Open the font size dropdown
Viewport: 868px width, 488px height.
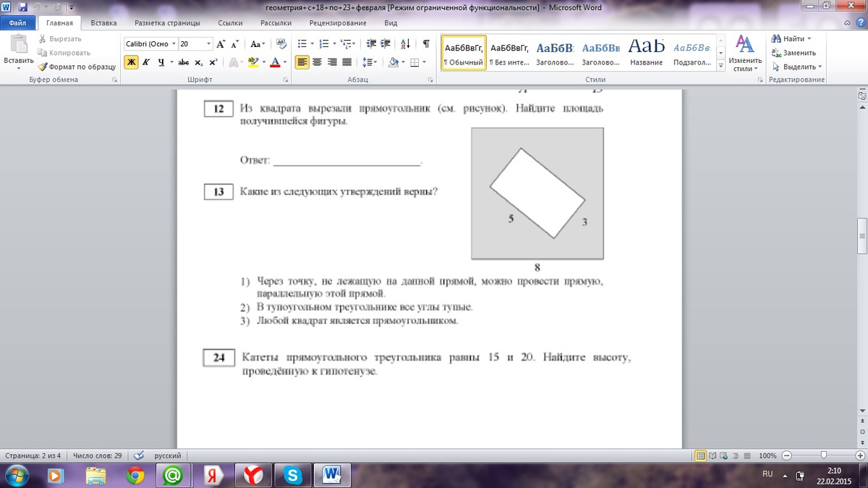pyautogui.click(x=209, y=44)
